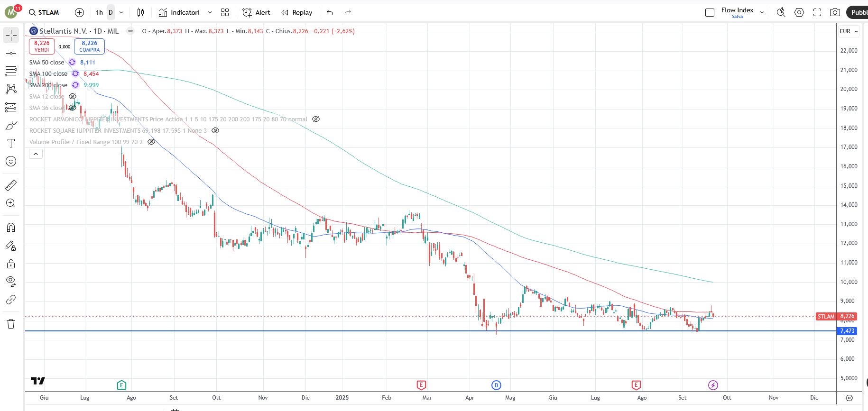Click the VENDI sell button
The image size is (868, 411).
[42, 46]
